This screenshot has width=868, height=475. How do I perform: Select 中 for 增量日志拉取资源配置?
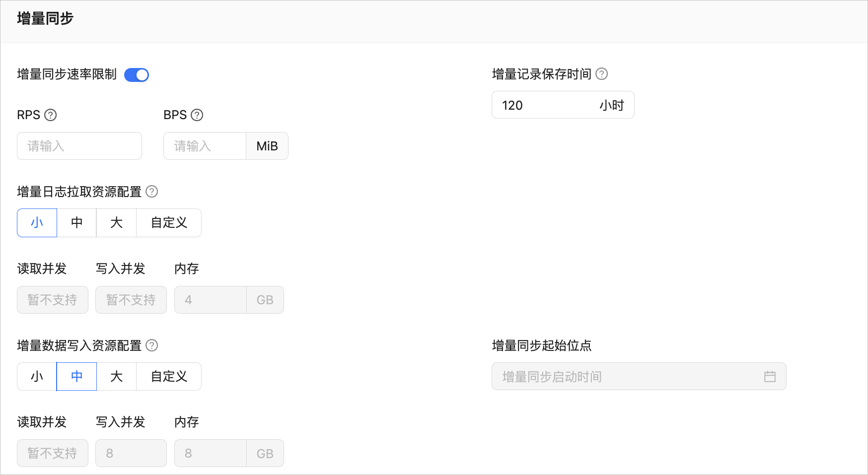(77, 223)
